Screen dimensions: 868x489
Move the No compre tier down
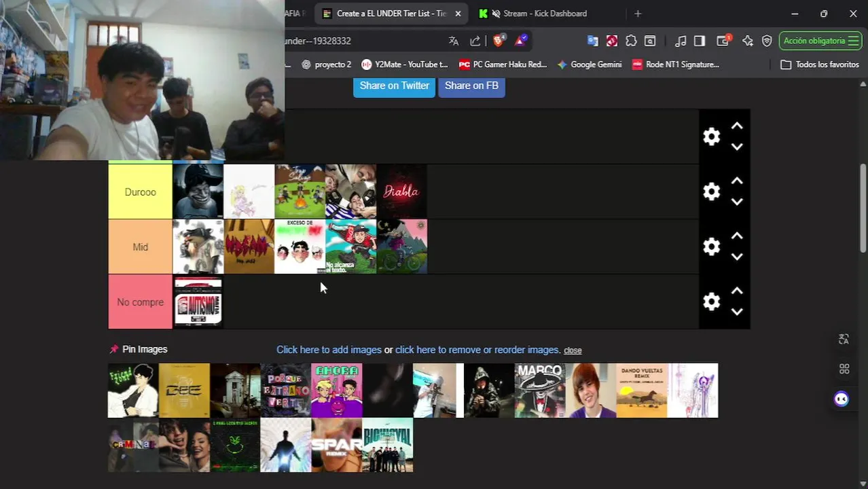pos(737,312)
